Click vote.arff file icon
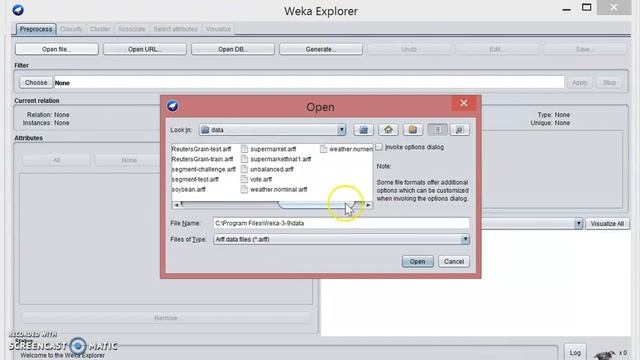Image resolution: width=640 pixels, height=360 pixels. click(x=244, y=179)
